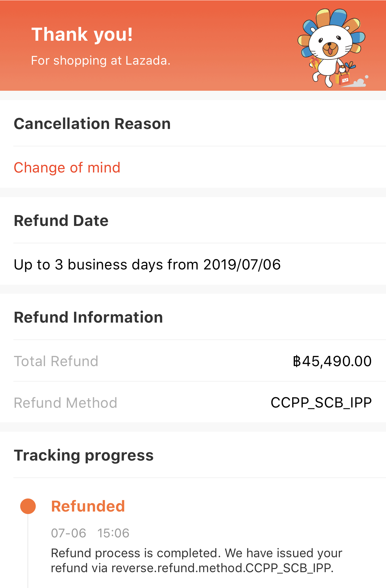Viewport: 386px width, 588px height.
Task: Select the Cancellation Reason section header
Action: (x=92, y=124)
